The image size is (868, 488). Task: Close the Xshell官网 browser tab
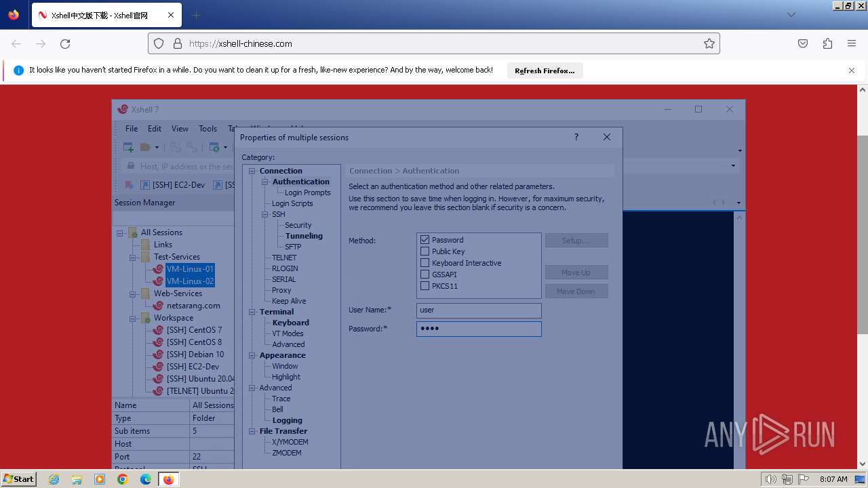point(171,15)
